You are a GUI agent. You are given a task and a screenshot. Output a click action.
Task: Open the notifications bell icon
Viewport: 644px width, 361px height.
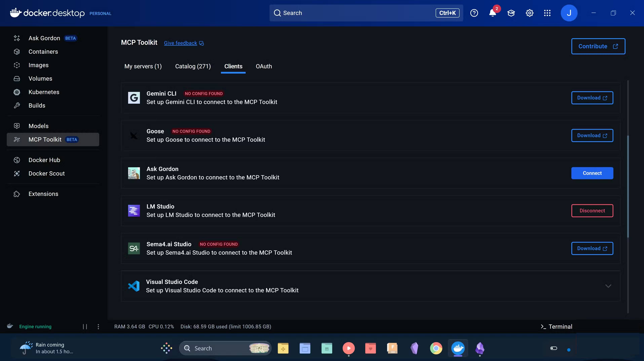[x=492, y=13]
